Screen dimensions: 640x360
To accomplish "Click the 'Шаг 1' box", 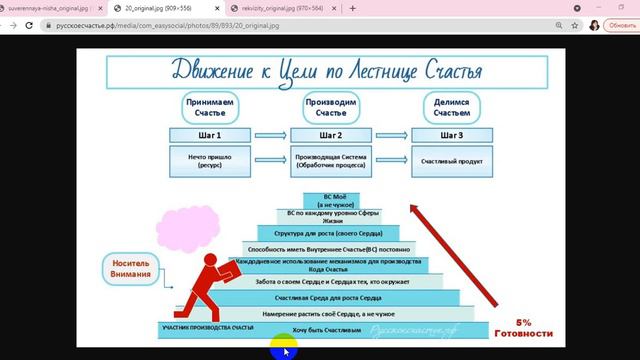I will click(x=210, y=135).
